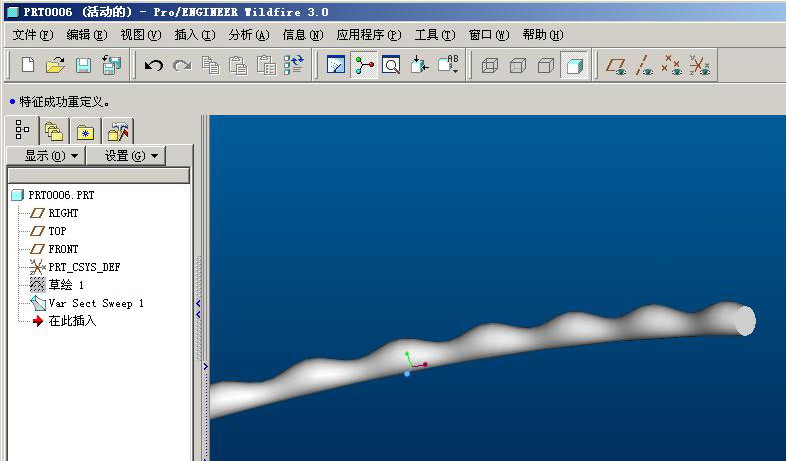This screenshot has width=786, height=461.
Task: Click the lower sash arrow handle
Action: click(x=206, y=366)
